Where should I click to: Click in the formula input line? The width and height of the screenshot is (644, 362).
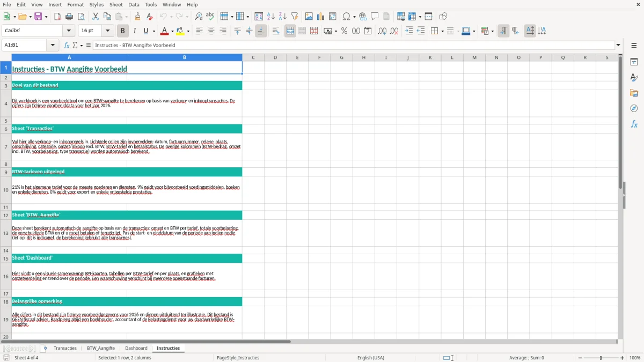[x=353, y=45]
